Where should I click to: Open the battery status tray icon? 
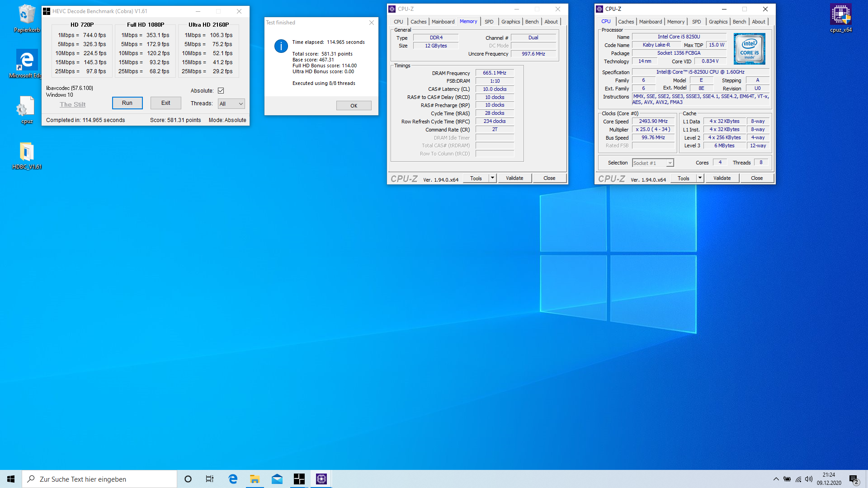[x=787, y=479]
